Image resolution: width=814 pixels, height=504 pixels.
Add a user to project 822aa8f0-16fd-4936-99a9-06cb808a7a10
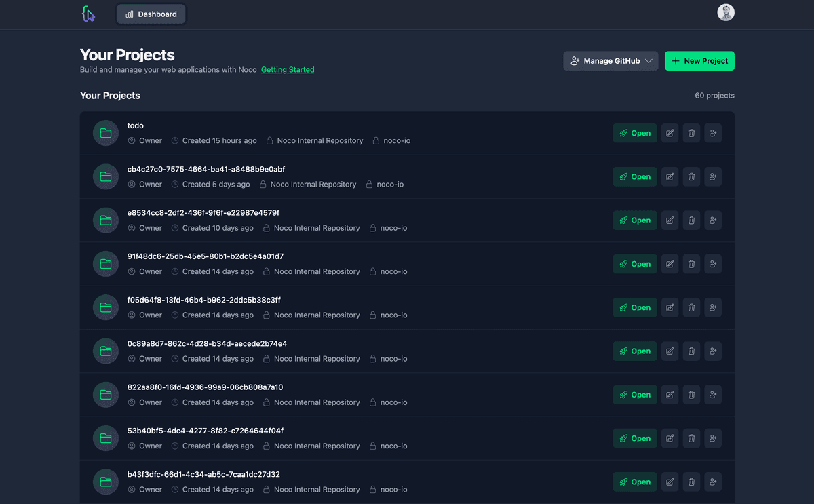tap(713, 395)
